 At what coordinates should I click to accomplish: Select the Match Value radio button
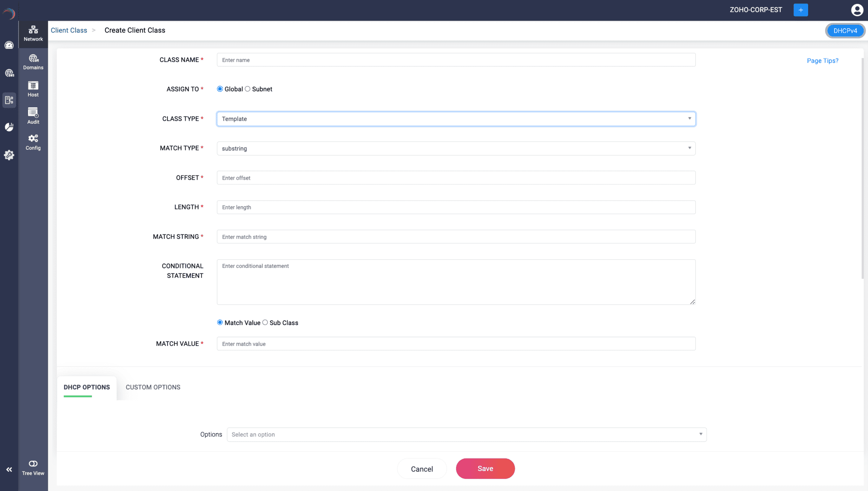click(220, 323)
